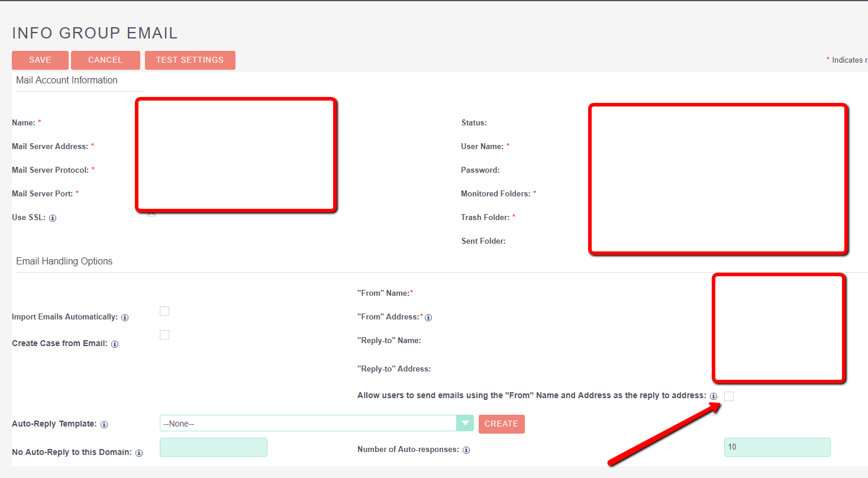Click info icon next to allow reply-to option
Viewport: 868px width, 478px height.
coord(714,396)
